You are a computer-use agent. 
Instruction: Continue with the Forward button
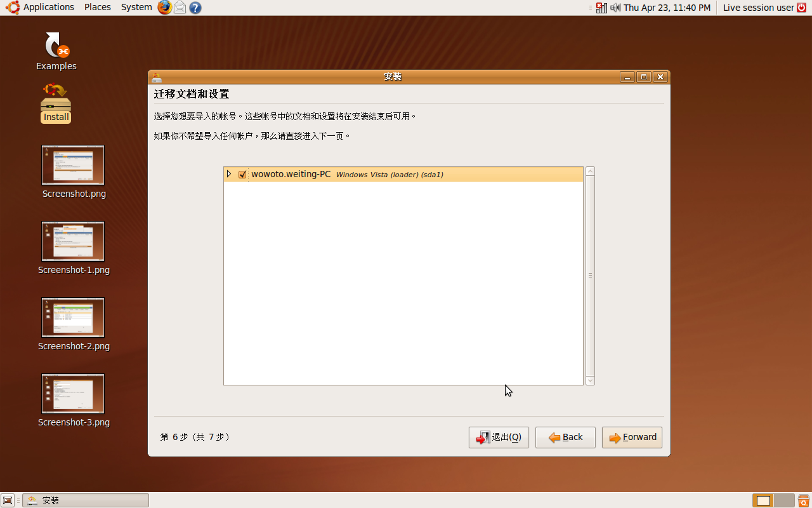click(632, 438)
